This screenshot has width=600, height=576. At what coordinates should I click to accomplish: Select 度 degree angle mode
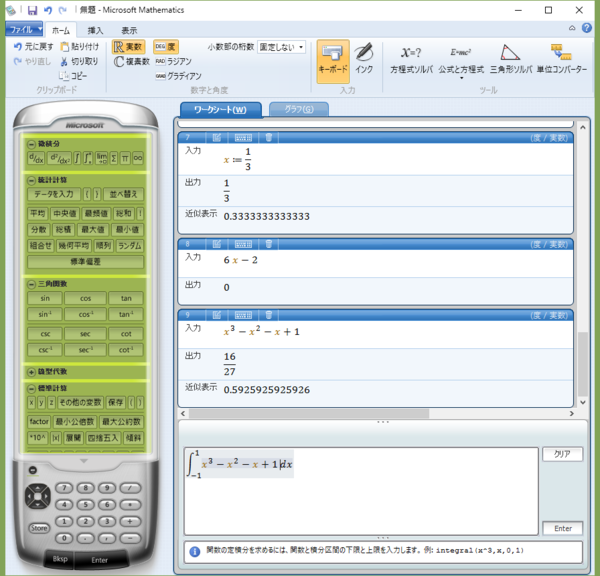click(166, 47)
